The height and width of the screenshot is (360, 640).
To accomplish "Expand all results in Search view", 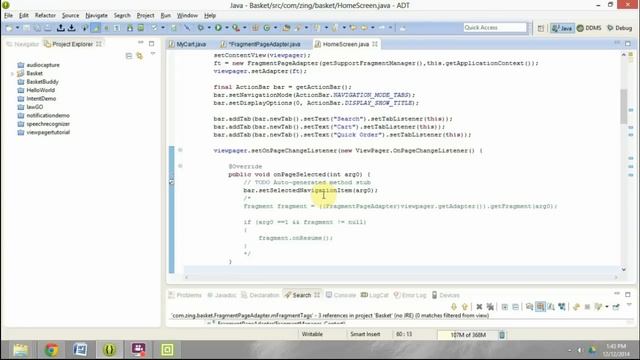I will point(504,307).
